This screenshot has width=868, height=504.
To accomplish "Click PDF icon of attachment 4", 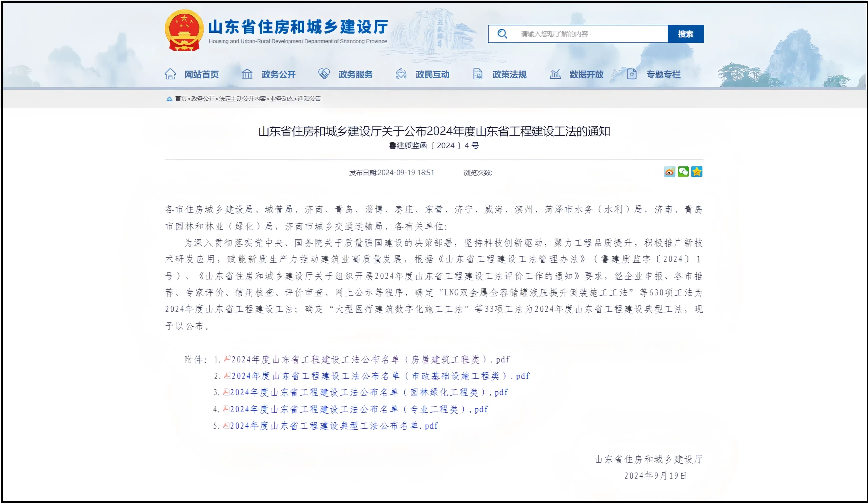I will 226,409.
